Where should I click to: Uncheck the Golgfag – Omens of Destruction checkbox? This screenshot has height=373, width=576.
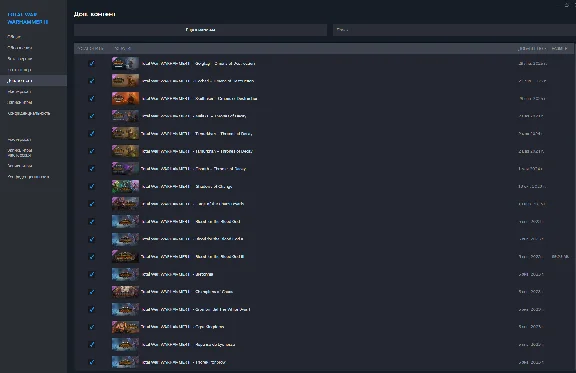[92, 63]
